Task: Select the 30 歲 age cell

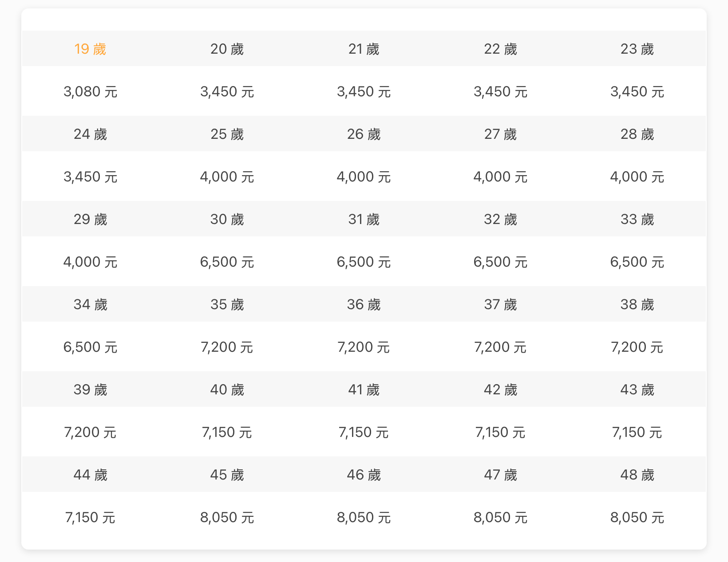Action: click(227, 219)
